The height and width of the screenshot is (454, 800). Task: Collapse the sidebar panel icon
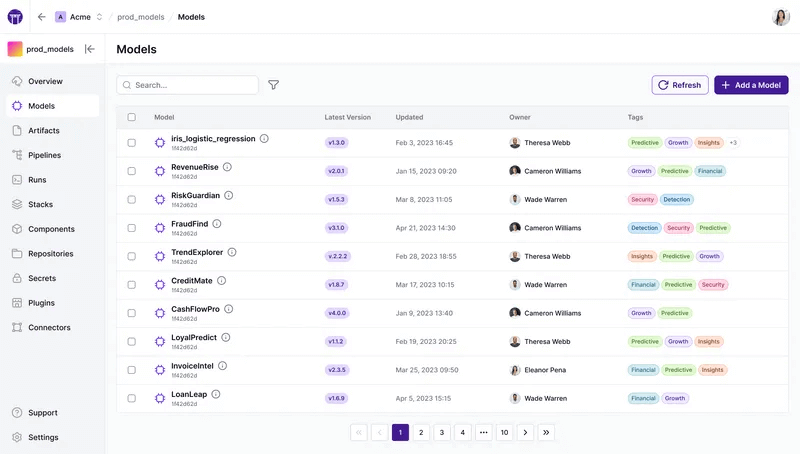[90, 49]
